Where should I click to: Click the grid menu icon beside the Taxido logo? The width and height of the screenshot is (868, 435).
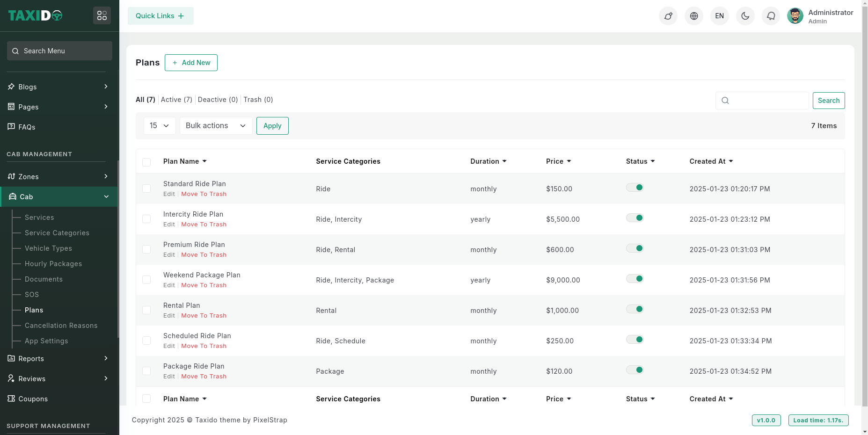pos(102,15)
